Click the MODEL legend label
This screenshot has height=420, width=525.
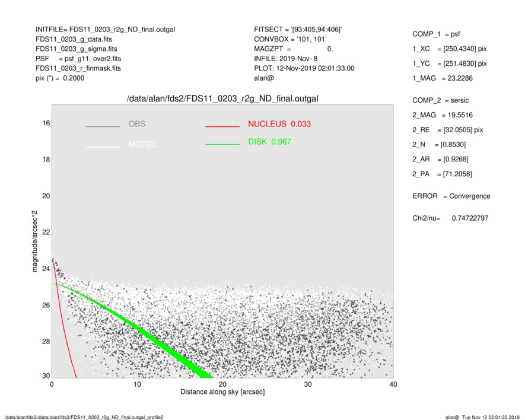[142, 145]
